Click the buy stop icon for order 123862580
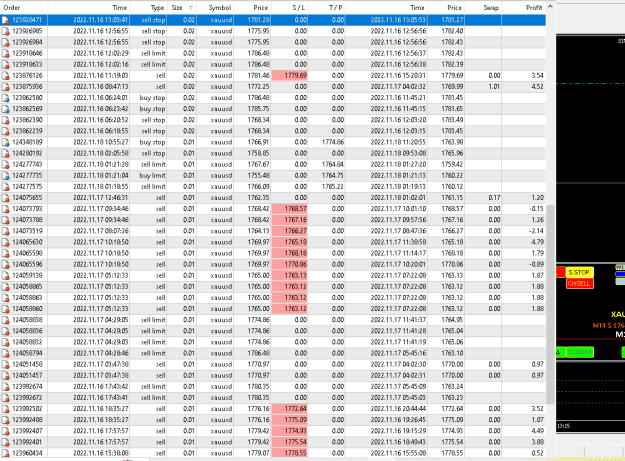625x461 pixels. [x=6, y=98]
